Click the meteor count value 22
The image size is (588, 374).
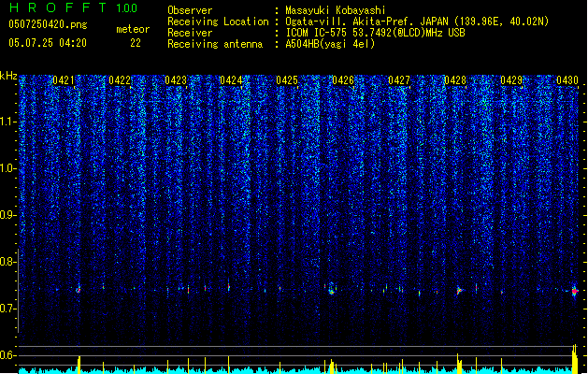pyautogui.click(x=136, y=43)
